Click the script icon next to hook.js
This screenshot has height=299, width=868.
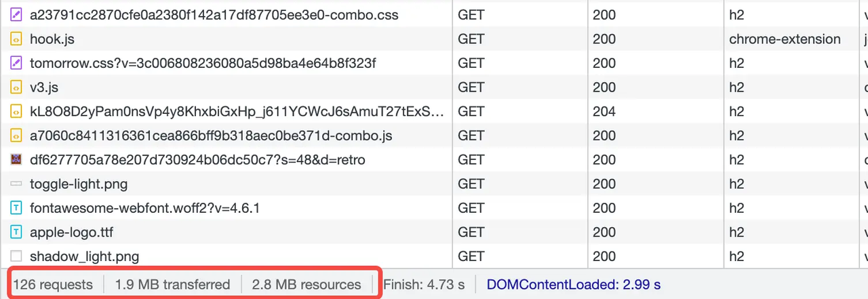click(16, 39)
